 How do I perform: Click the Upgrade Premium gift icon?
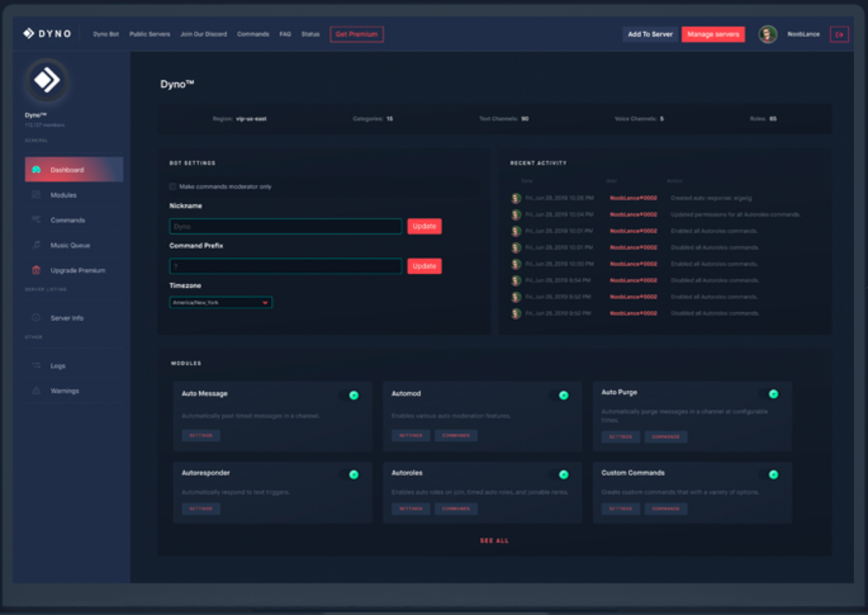(x=36, y=270)
